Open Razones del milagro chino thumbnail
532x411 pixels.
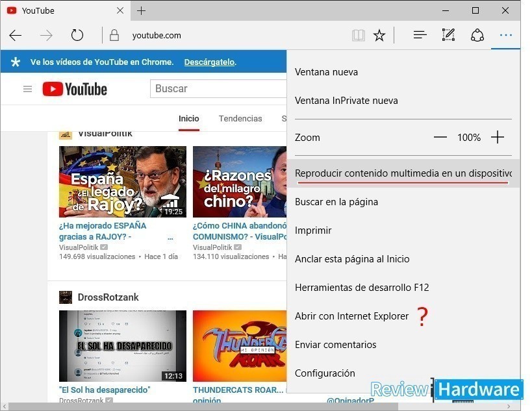(x=240, y=182)
